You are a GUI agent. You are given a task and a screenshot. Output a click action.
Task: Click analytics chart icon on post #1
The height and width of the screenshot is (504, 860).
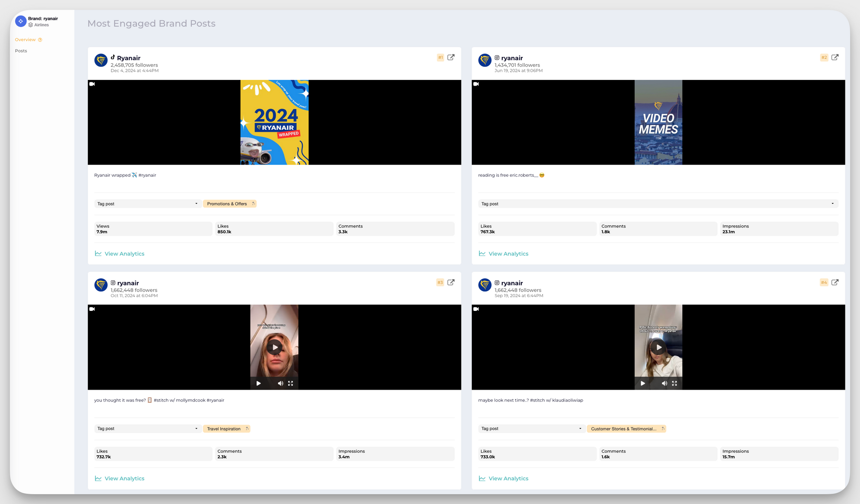click(98, 254)
